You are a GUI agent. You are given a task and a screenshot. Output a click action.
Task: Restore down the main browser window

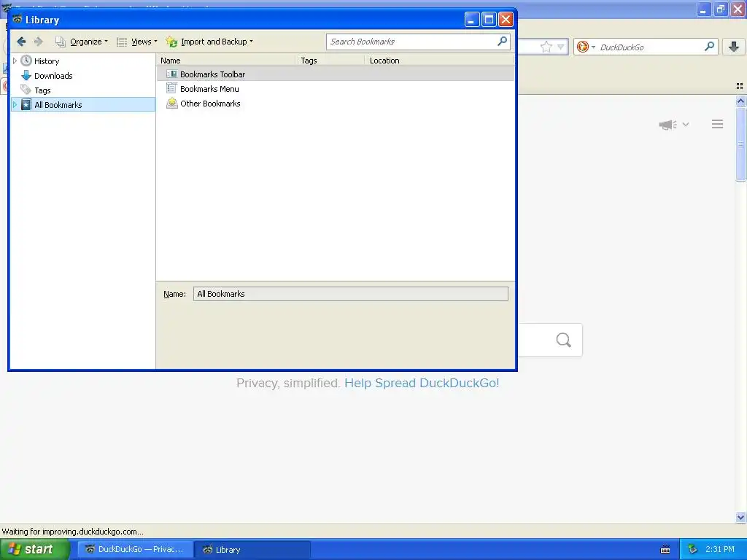coord(721,9)
